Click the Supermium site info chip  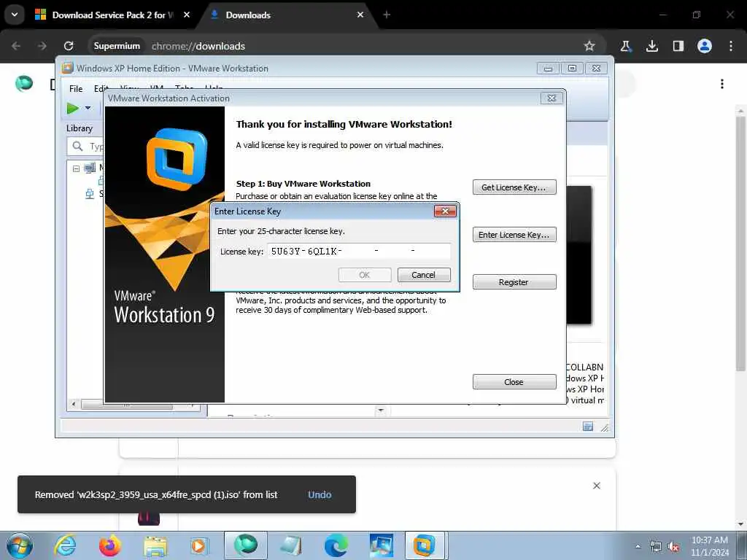click(117, 46)
